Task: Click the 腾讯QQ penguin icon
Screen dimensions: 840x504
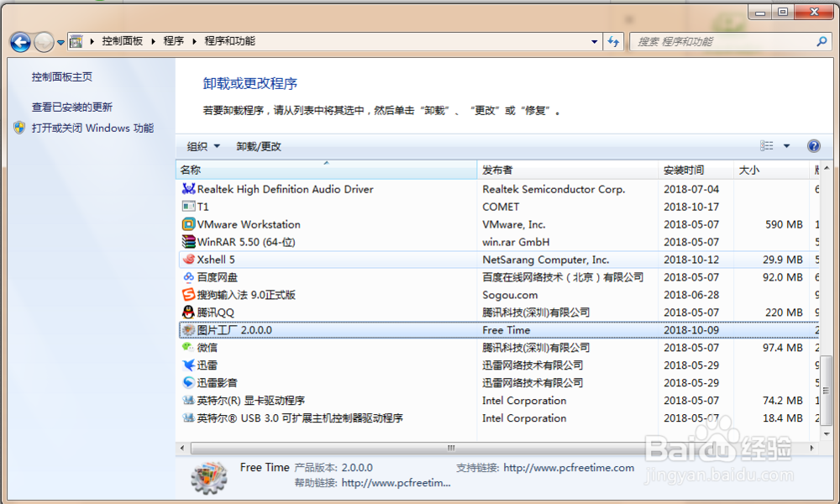Action: 188,312
